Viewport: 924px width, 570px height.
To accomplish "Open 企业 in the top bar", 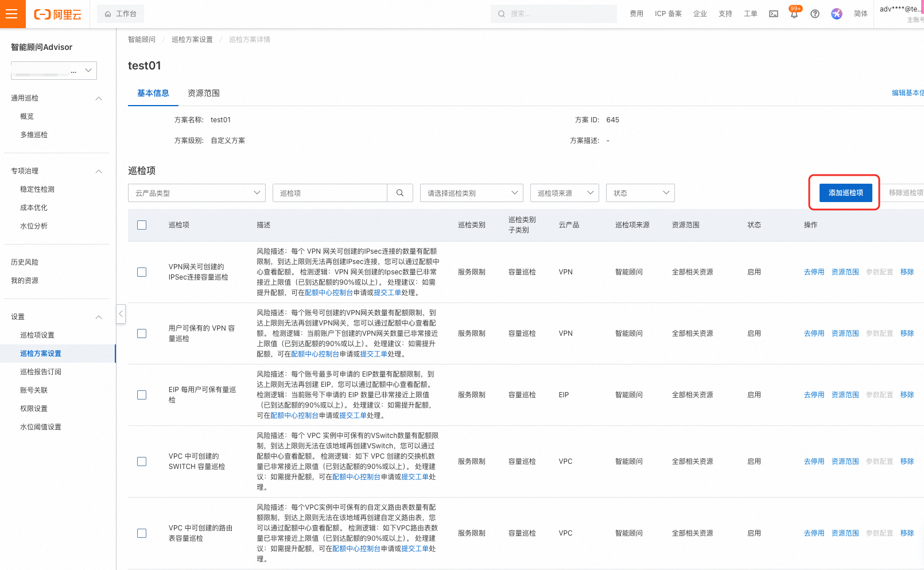I will (x=700, y=14).
